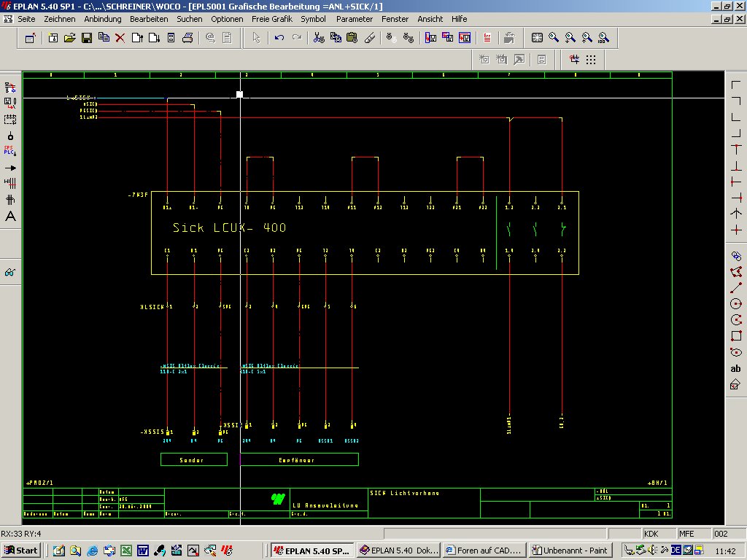The width and height of the screenshot is (747, 560).
Task: Select the dashed box tool
Action: (10, 119)
